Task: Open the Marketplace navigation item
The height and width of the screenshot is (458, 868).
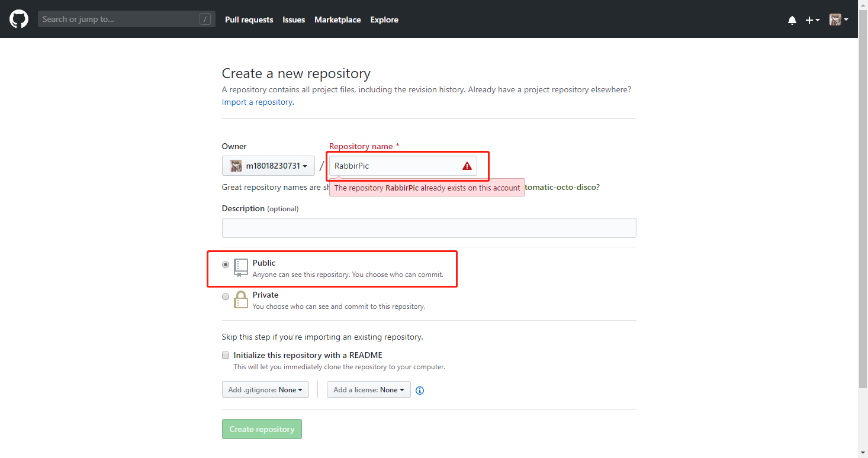Action: tap(337, 20)
